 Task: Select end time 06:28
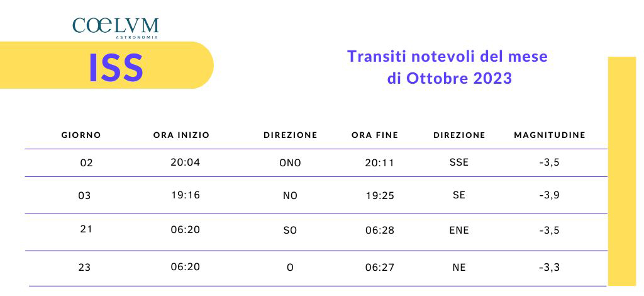click(x=380, y=231)
